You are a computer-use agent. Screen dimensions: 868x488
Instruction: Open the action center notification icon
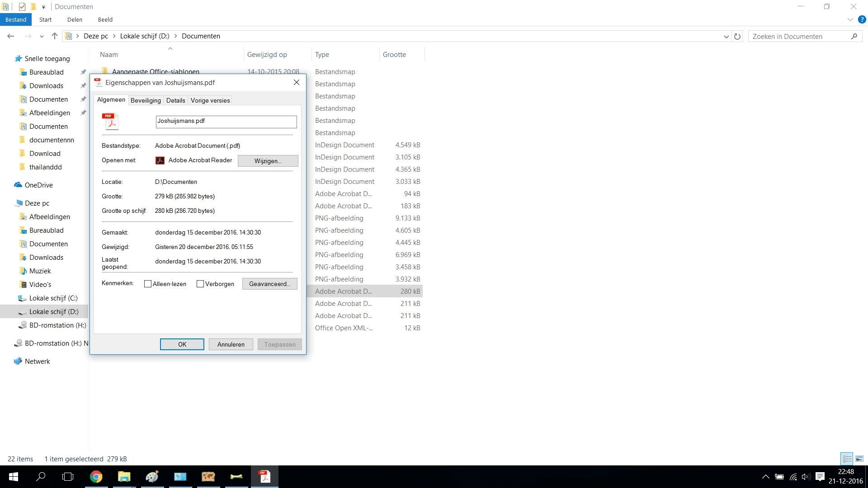[820, 477]
